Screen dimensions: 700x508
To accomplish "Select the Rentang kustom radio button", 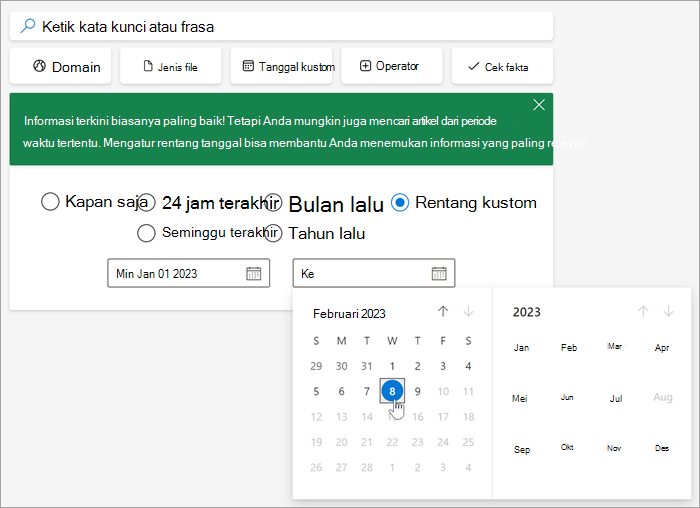I will point(400,203).
